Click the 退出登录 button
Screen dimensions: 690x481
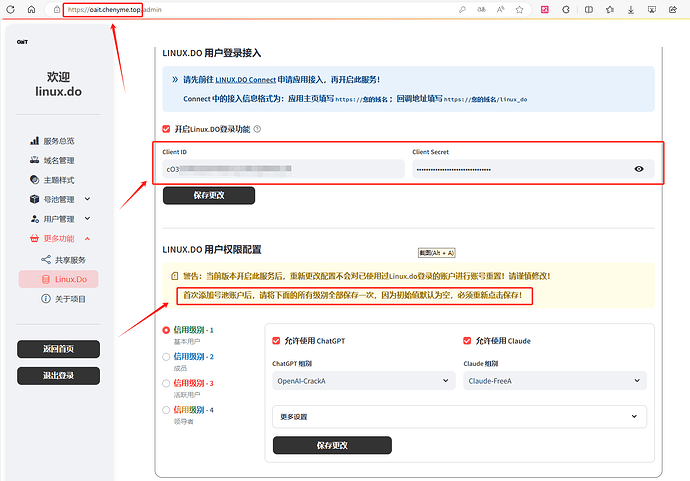(x=59, y=376)
